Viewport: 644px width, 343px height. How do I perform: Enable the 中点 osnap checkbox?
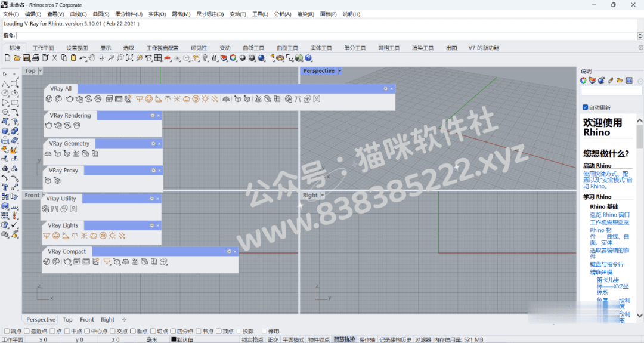[x=67, y=331]
